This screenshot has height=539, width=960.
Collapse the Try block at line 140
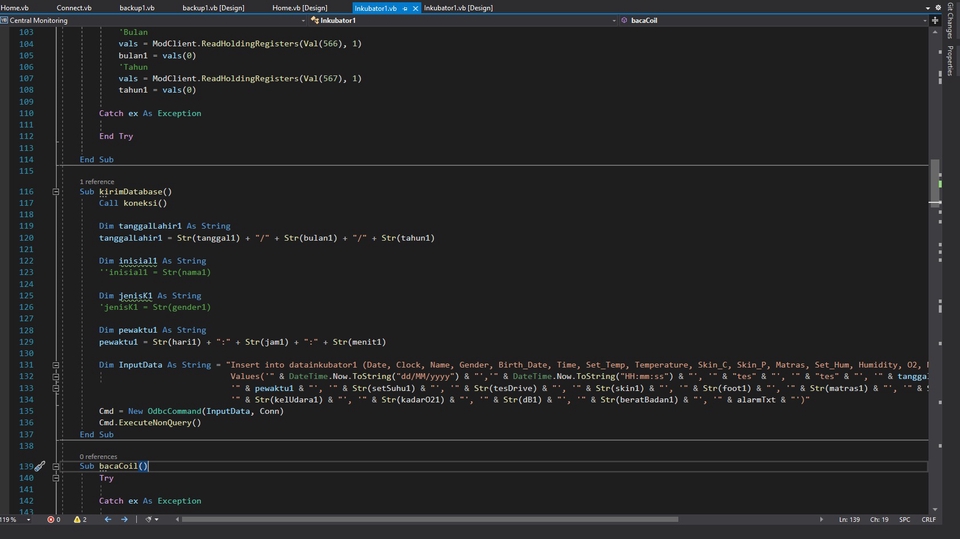56,478
